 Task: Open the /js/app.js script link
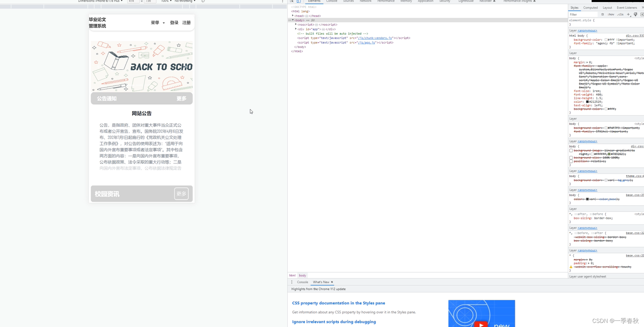(x=367, y=42)
